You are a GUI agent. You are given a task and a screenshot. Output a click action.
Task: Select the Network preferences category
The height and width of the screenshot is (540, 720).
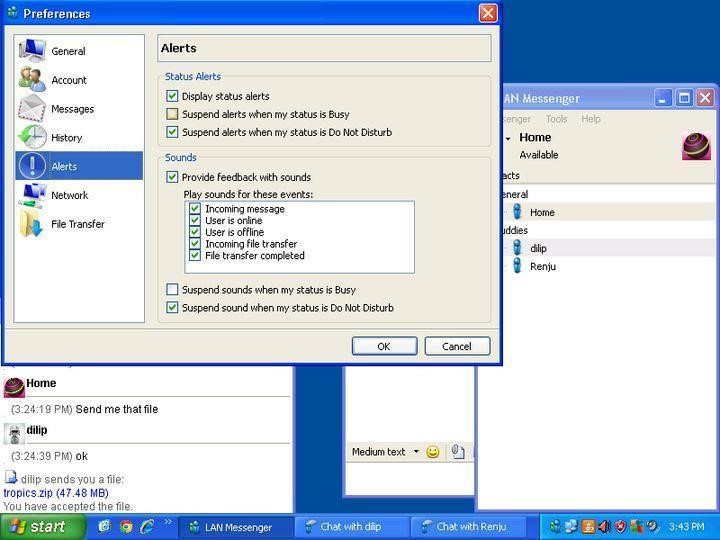pyautogui.click(x=69, y=196)
